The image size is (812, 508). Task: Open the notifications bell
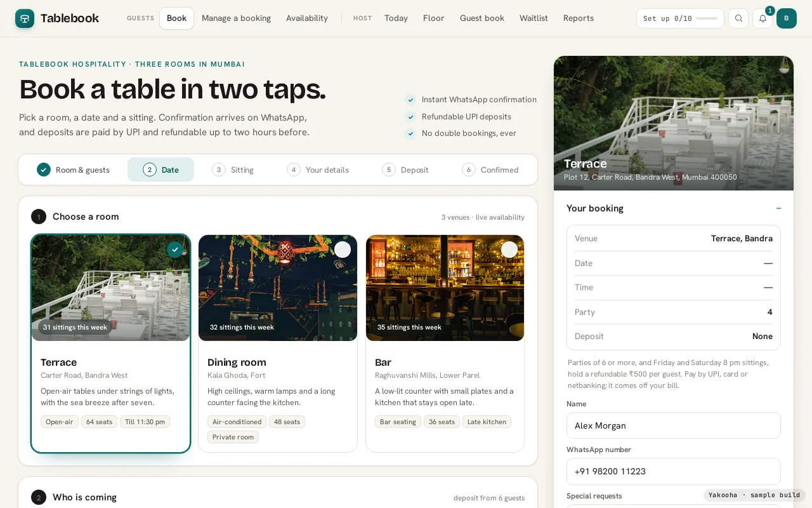click(x=763, y=18)
